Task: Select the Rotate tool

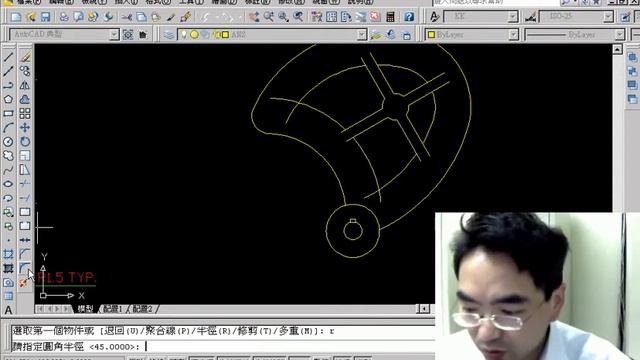Action: click(25, 142)
